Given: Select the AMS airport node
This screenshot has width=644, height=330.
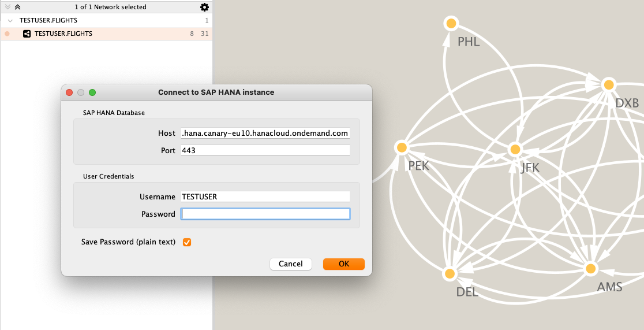Looking at the screenshot, I should [590, 269].
